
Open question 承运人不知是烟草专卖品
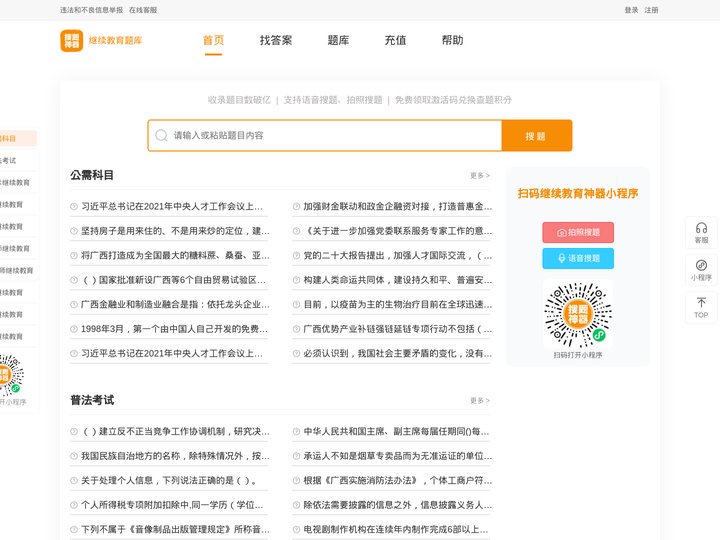[398, 456]
